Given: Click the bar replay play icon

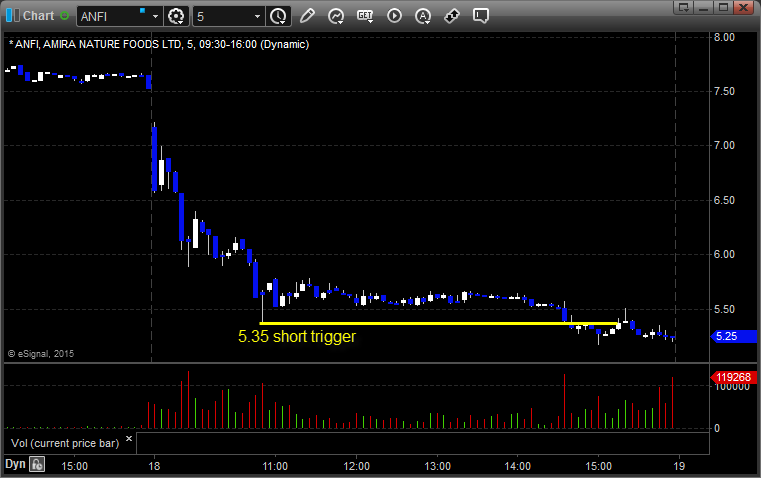Looking at the screenshot, I should pyautogui.click(x=394, y=16).
